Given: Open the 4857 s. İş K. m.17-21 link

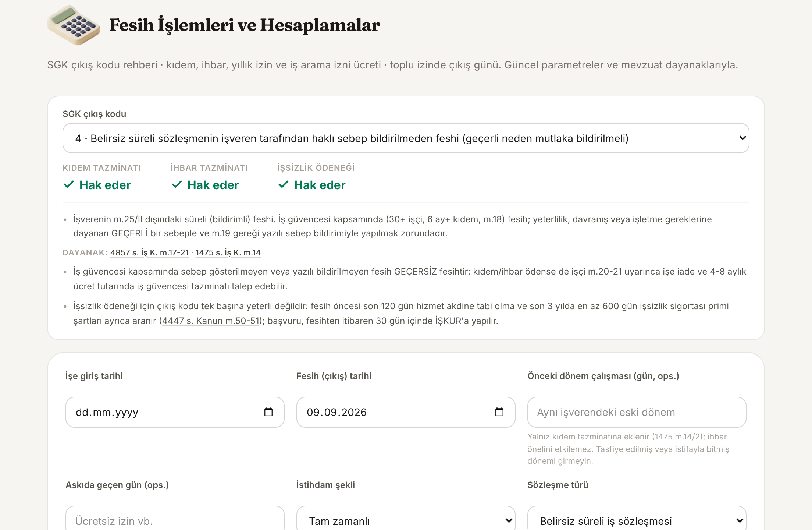Looking at the screenshot, I should (149, 252).
